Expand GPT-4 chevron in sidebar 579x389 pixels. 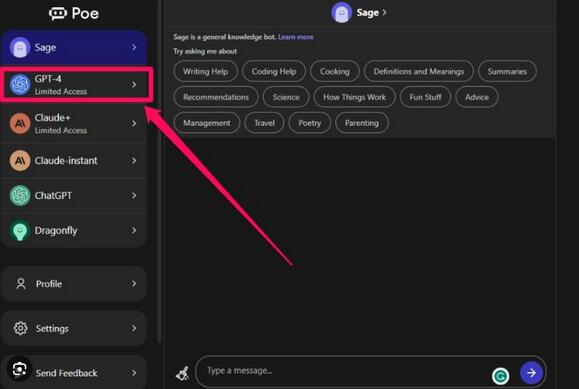pyautogui.click(x=134, y=85)
